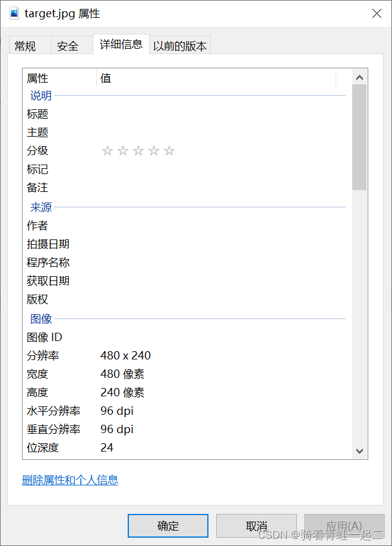Click the 值 column header
Screen dimensions: 392x546
click(x=216, y=78)
